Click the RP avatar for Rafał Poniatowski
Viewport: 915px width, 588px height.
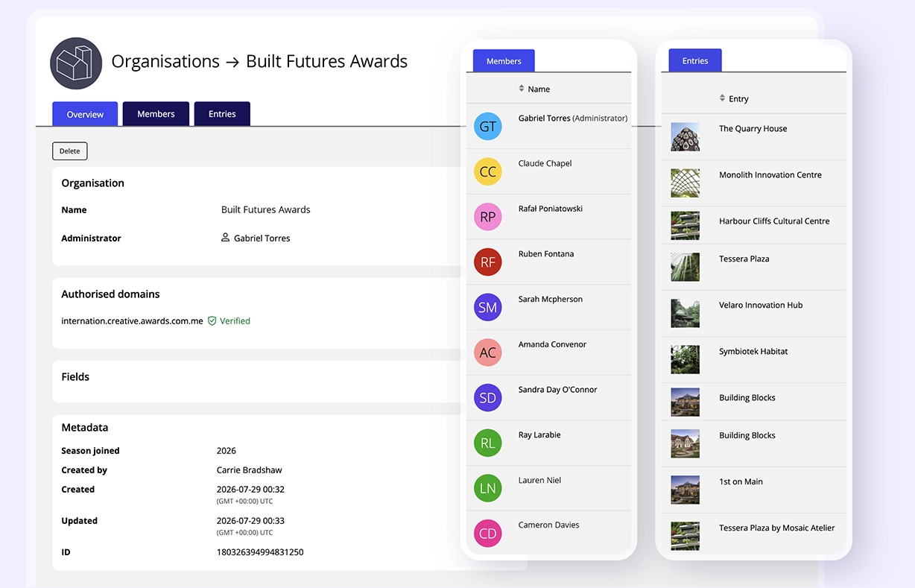pos(488,218)
